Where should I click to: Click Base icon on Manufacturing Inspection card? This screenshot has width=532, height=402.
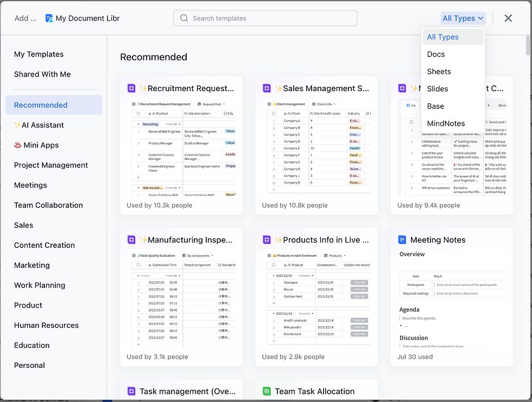(x=131, y=240)
